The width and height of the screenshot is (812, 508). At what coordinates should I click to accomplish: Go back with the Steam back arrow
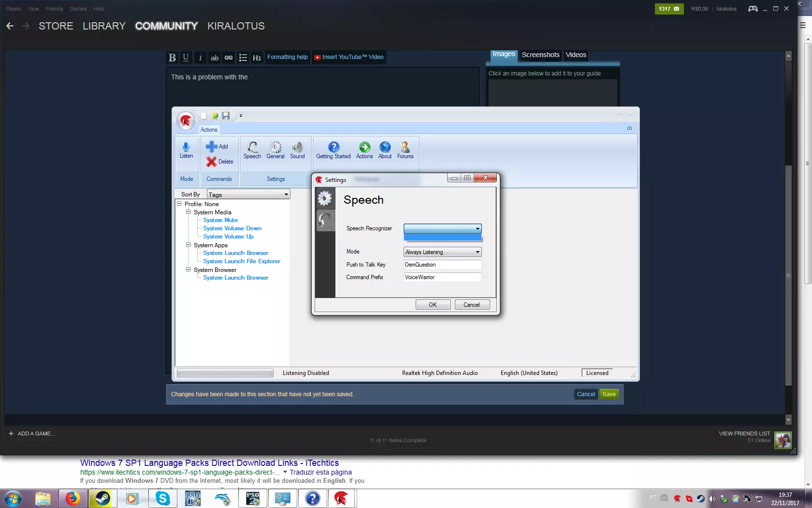pos(10,26)
